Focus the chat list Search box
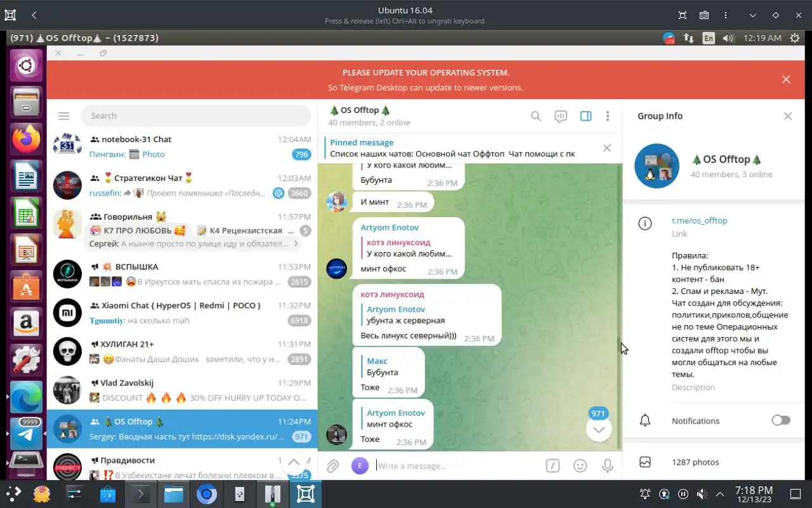 (x=195, y=116)
